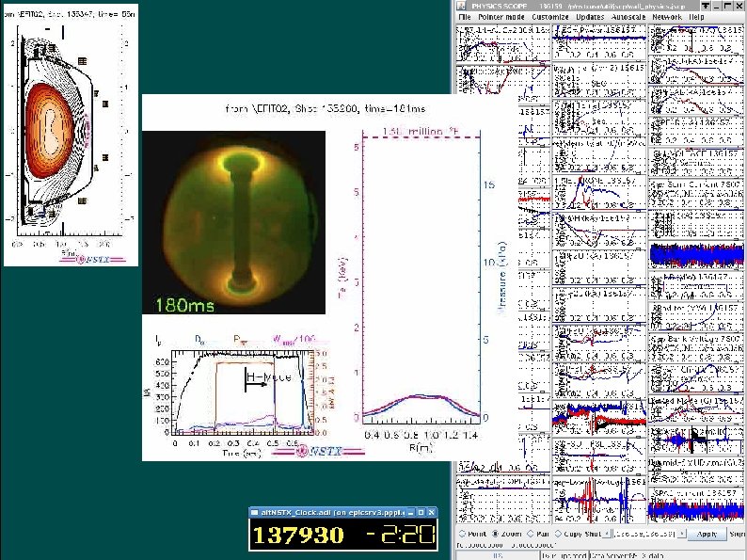Screen dimensions: 747x560
Task: Apply the entered shot numbers
Action: tap(707, 534)
